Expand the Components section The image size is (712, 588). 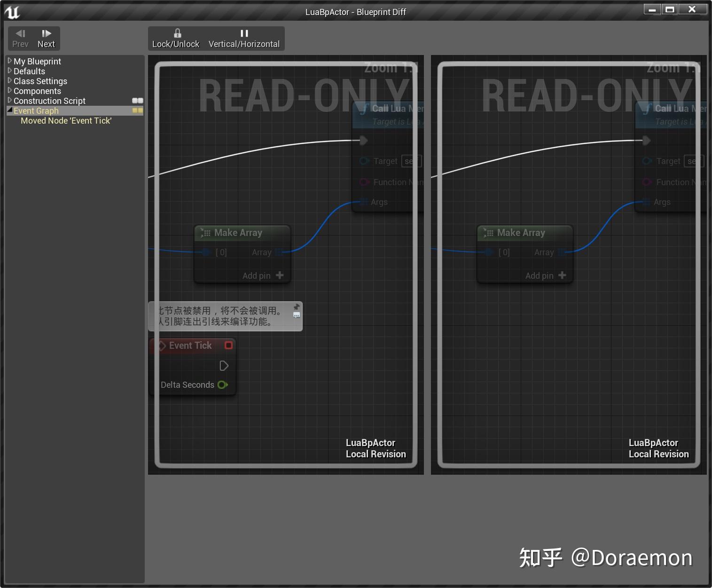tap(10, 91)
